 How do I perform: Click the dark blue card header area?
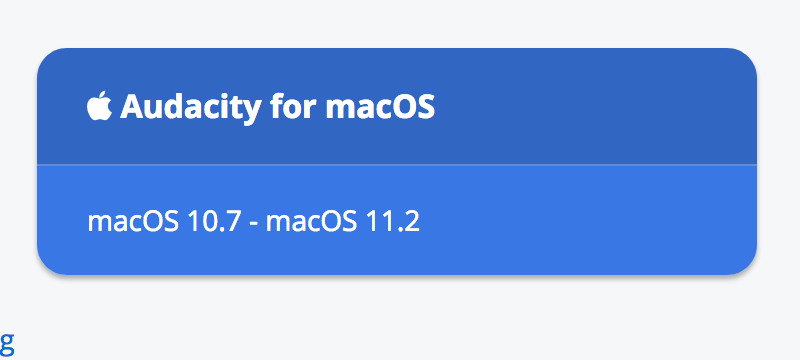tap(397, 106)
